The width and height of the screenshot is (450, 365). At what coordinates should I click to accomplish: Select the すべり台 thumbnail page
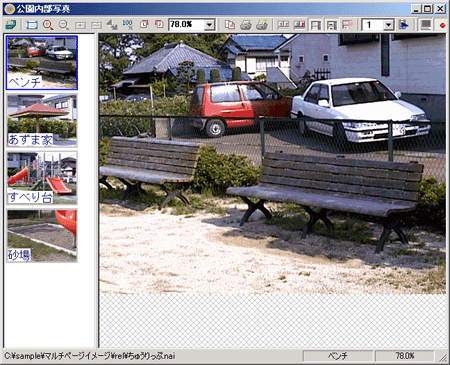[42, 178]
